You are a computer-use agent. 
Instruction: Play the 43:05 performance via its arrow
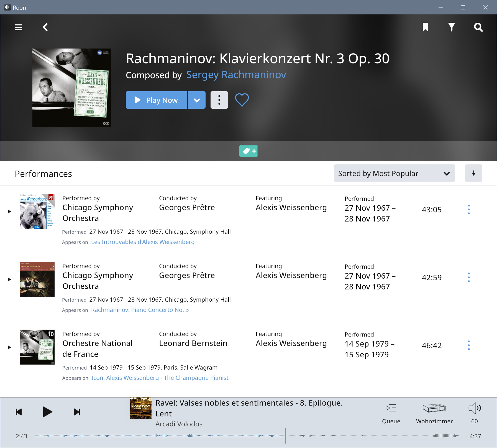coord(9,212)
